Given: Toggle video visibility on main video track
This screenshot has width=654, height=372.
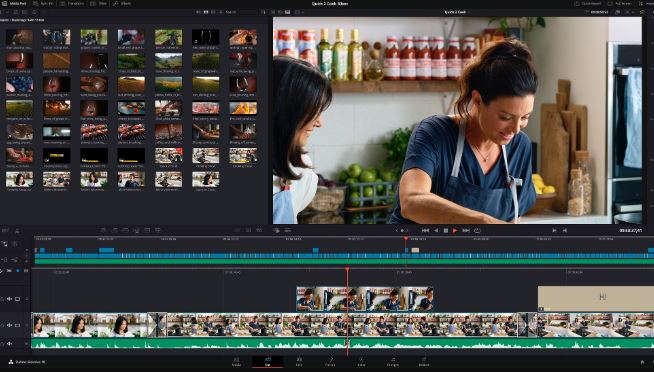Looking at the screenshot, I should pyautogui.click(x=18, y=325).
